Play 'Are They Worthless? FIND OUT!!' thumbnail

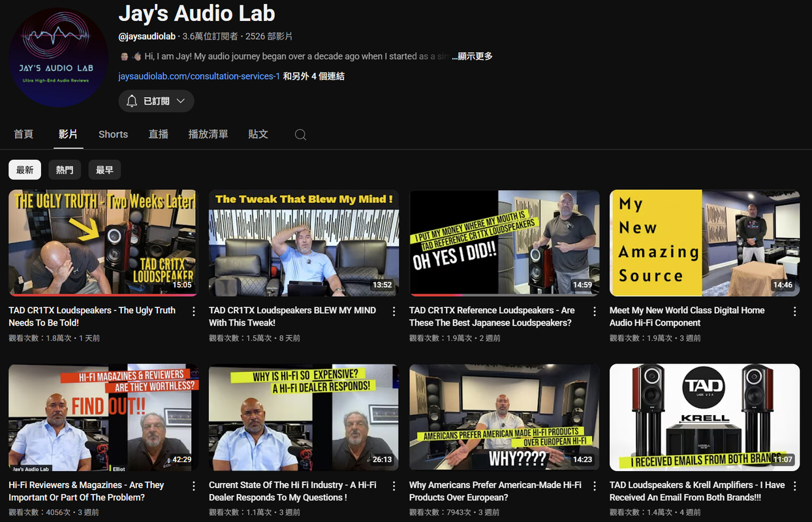103,417
